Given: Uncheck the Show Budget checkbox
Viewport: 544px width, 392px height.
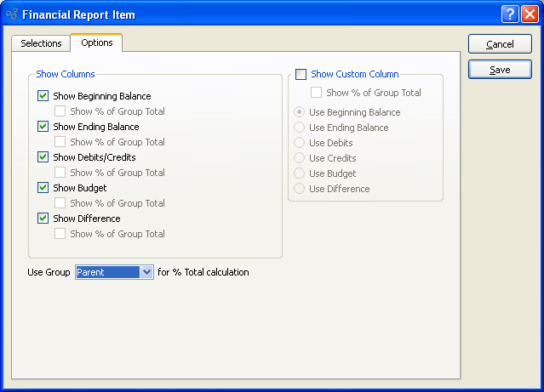Looking at the screenshot, I should 43,188.
